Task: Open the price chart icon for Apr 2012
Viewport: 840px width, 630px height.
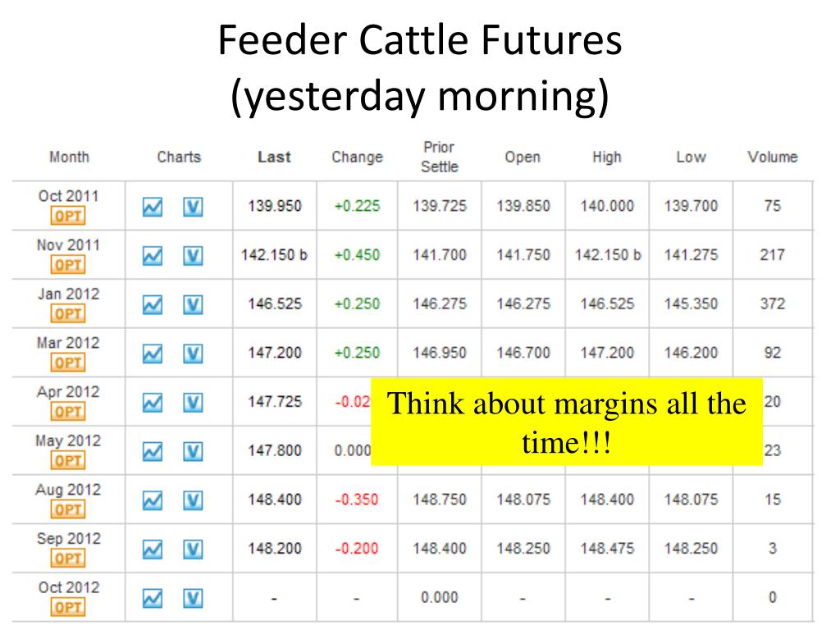Action: pos(153,403)
